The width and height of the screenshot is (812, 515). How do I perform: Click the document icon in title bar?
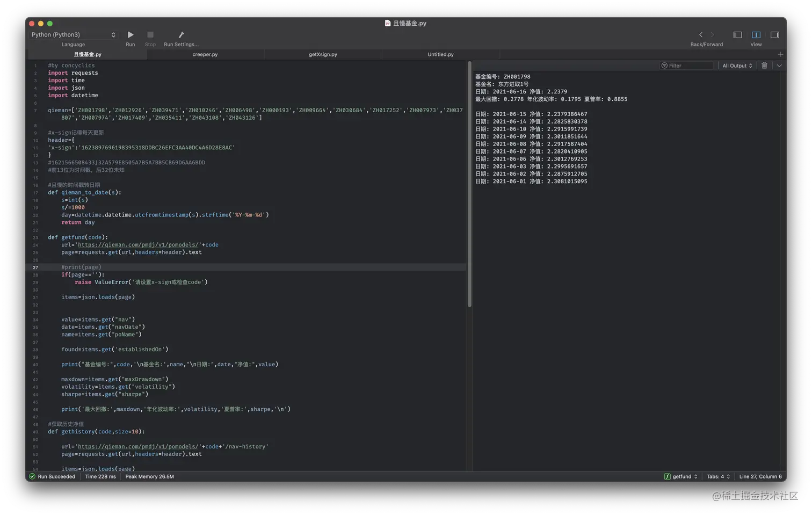coord(388,23)
